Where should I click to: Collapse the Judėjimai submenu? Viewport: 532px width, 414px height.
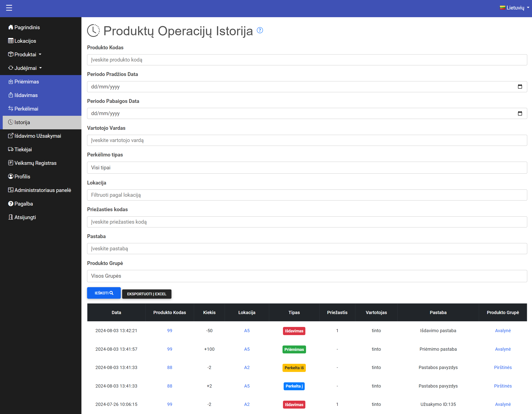tap(25, 68)
